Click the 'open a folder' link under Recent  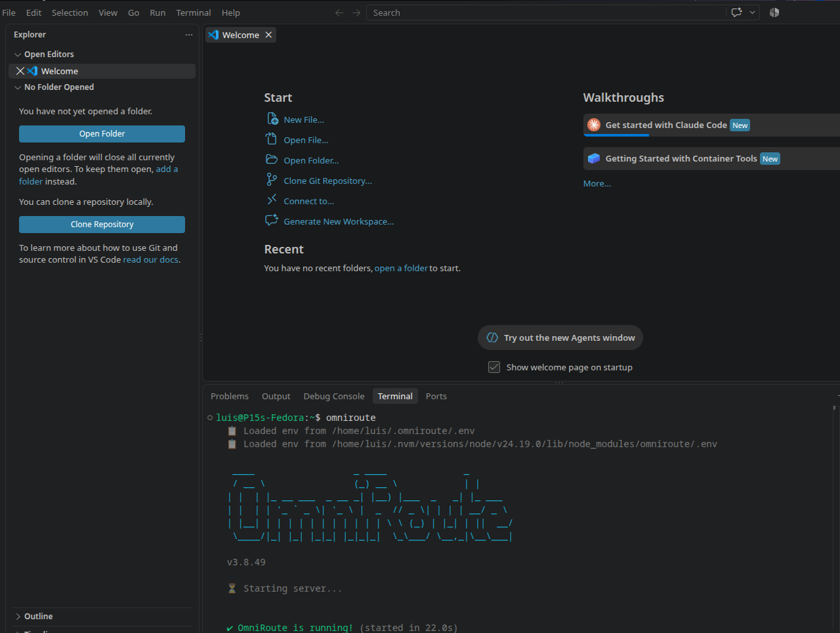pyautogui.click(x=401, y=268)
